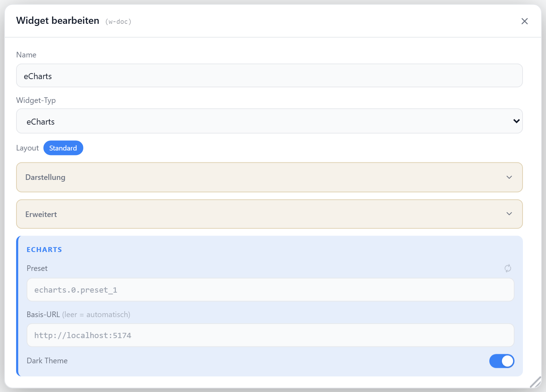
Task: Click the Preset refresh icon
Action: (507, 268)
